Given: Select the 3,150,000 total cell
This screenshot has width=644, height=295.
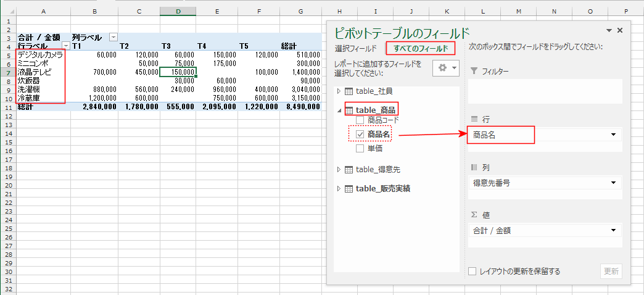Looking at the screenshot, I should click(300, 98).
